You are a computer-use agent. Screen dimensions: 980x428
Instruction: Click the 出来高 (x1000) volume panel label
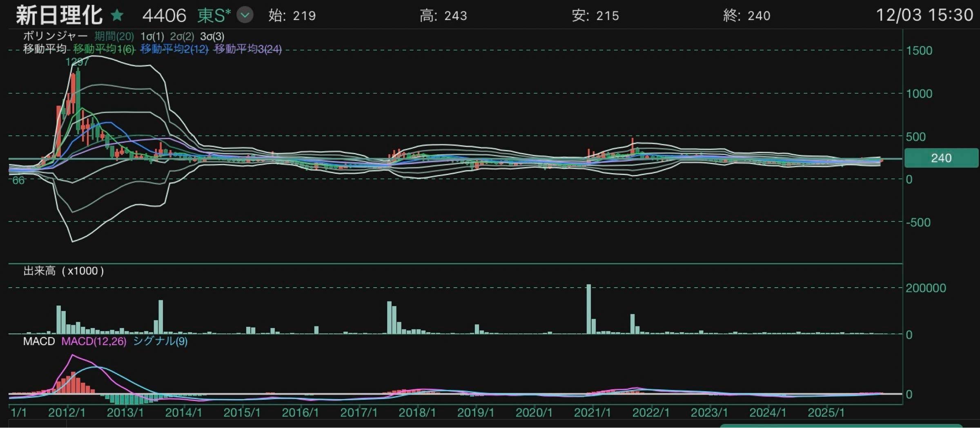click(x=63, y=271)
